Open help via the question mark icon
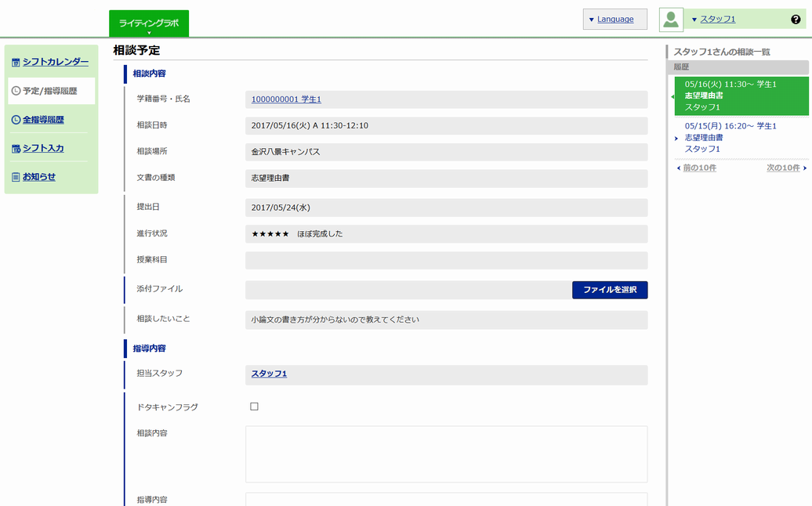 (x=796, y=20)
